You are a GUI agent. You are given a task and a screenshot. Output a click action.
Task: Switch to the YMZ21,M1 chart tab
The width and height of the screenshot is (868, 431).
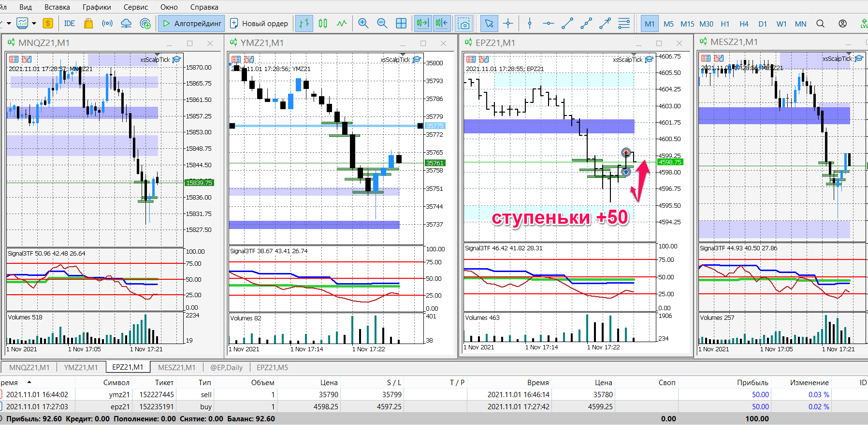(81, 367)
